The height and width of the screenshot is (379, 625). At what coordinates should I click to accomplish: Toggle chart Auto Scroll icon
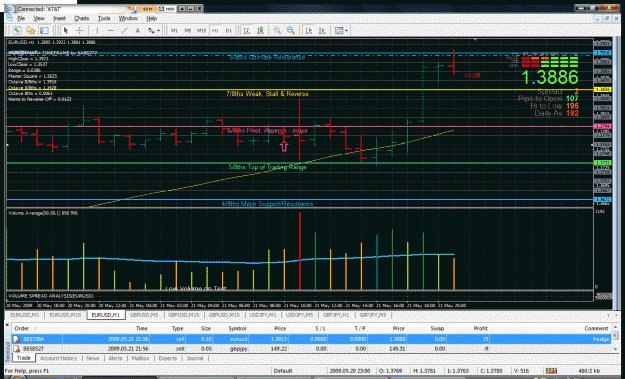[322, 30]
